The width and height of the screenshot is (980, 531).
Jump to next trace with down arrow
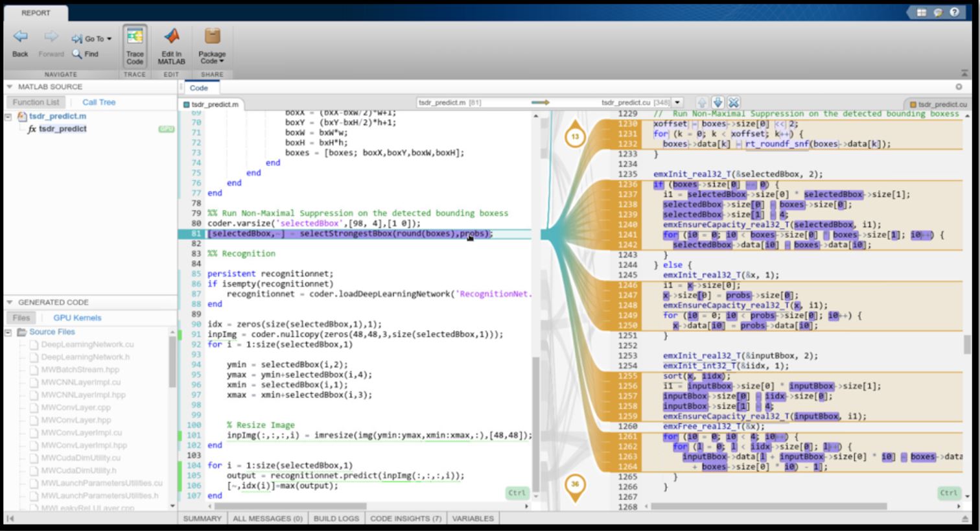(717, 102)
